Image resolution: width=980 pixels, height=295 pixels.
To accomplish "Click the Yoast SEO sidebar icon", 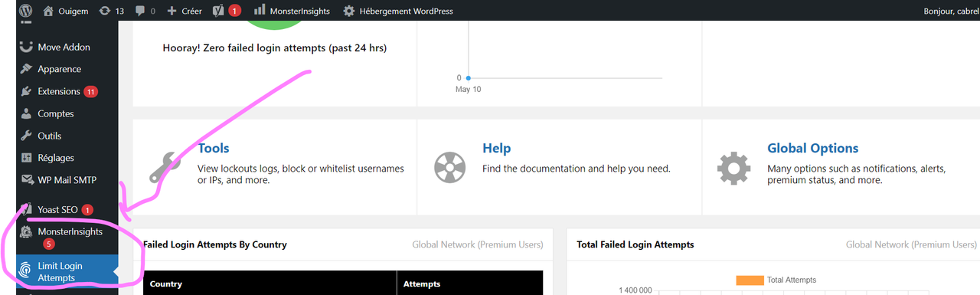I will click(26, 209).
